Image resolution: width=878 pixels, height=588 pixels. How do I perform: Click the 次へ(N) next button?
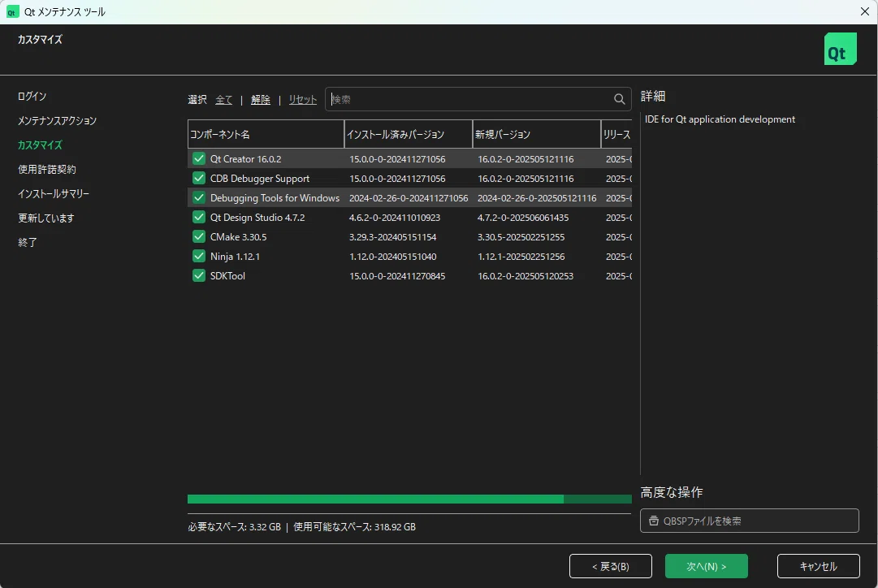coord(706,566)
